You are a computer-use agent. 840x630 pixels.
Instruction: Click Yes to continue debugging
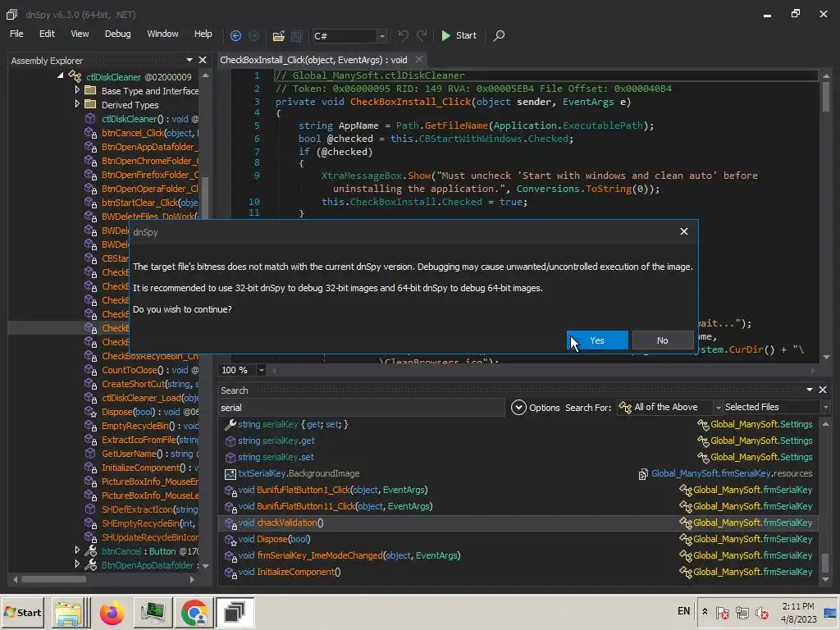pos(597,340)
